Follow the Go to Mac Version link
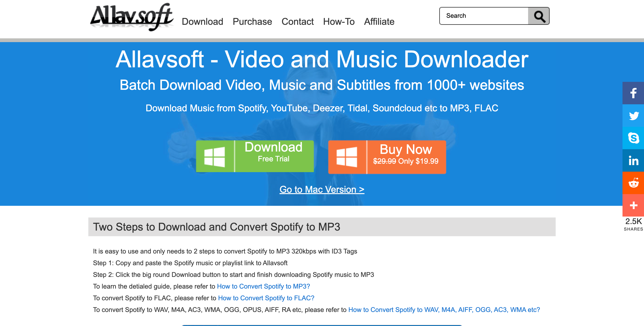The image size is (644, 326). 322,189
